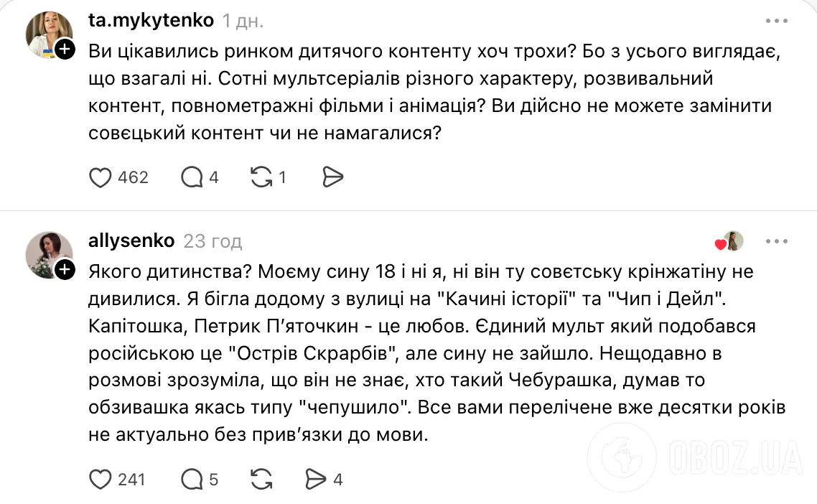Open allysenko's profile picture thumbnail
The image size is (817, 504).
tap(49, 255)
